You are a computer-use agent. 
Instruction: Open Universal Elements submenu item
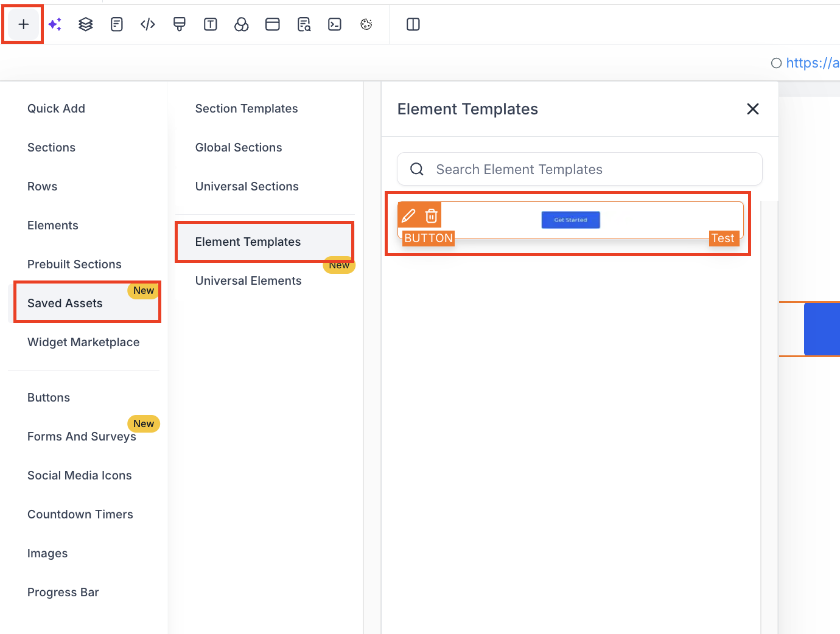click(x=248, y=280)
